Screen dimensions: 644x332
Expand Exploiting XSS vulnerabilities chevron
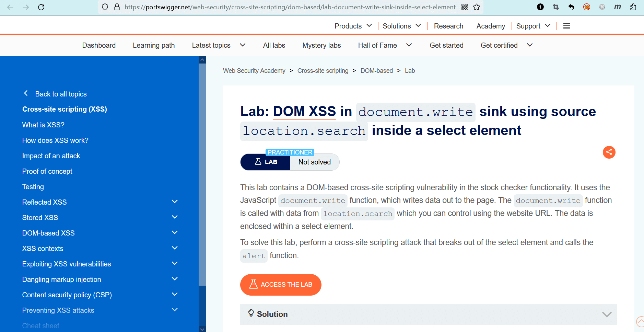tap(175, 264)
